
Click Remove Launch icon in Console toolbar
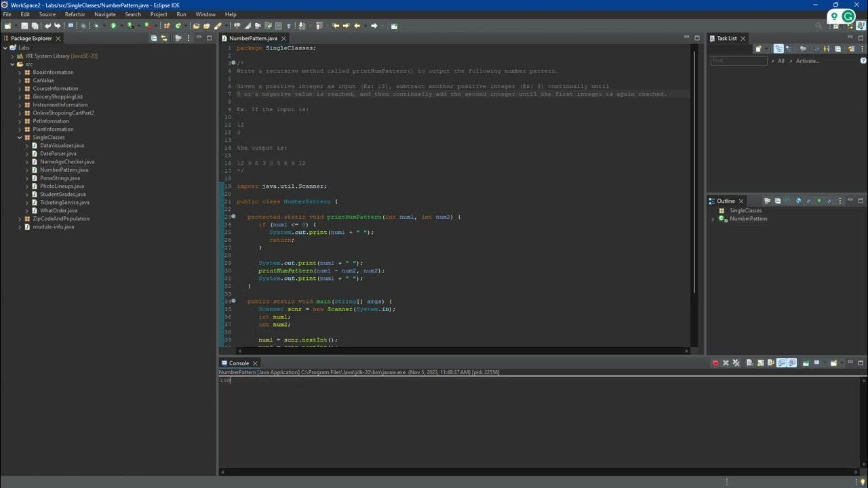pyautogui.click(x=726, y=363)
